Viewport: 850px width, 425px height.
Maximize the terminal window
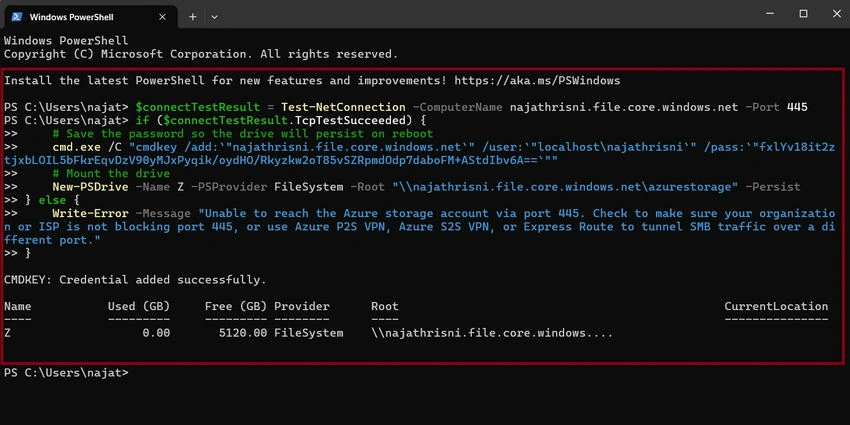click(803, 14)
